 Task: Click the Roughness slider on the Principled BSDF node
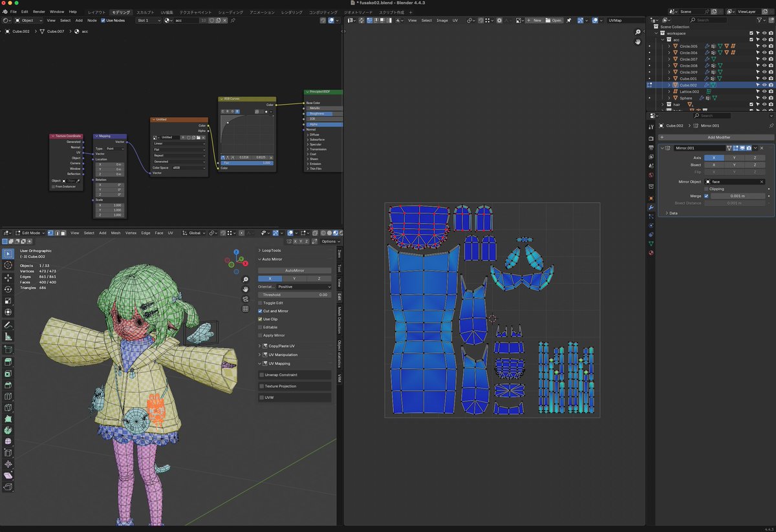324,113
